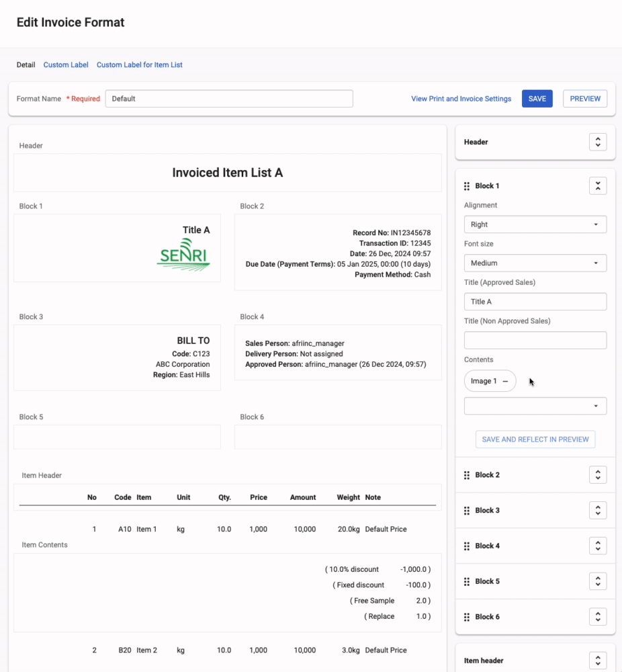The width and height of the screenshot is (622, 672).
Task: Click the '10.0% discount' line
Action: point(377,569)
